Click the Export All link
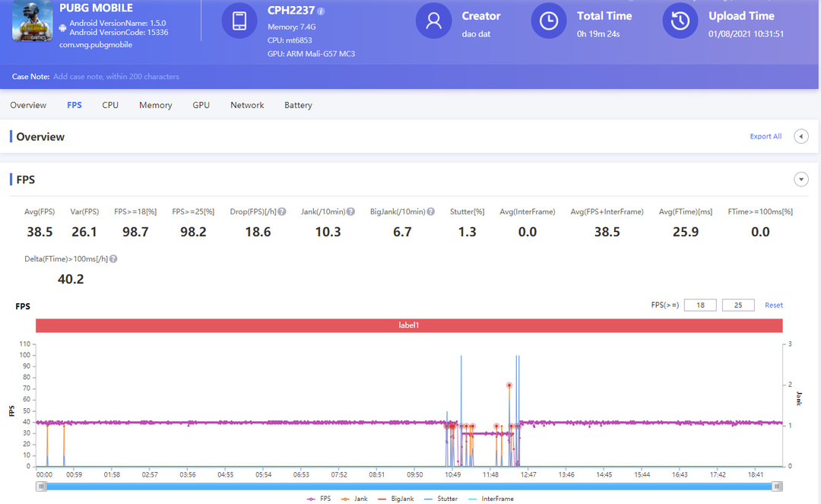The height and width of the screenshot is (504, 821). click(x=765, y=137)
